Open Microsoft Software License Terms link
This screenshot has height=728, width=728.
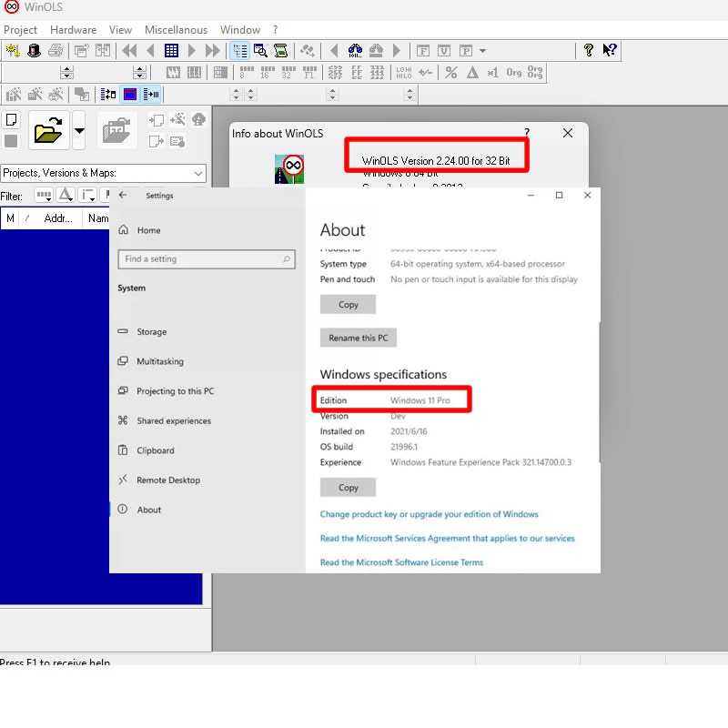tap(401, 562)
